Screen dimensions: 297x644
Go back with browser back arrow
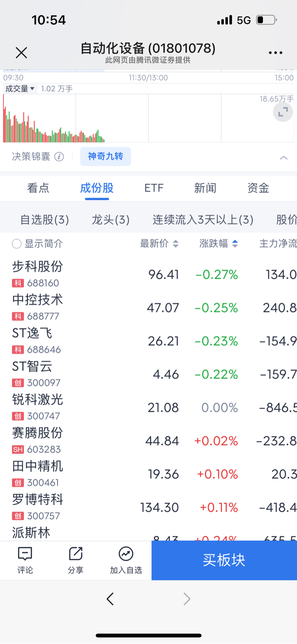tap(110, 599)
